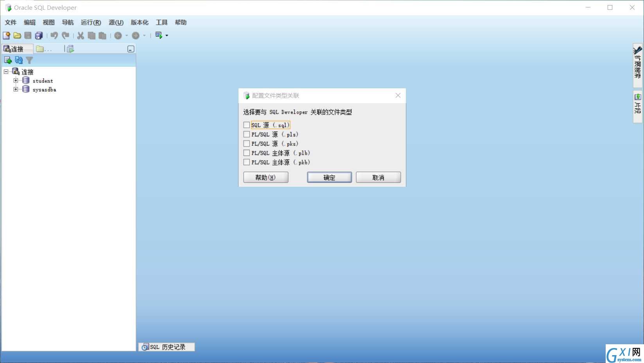Screen dimensions: 644x363
Task: Click the New Connection green plus icon
Action: pos(8,60)
